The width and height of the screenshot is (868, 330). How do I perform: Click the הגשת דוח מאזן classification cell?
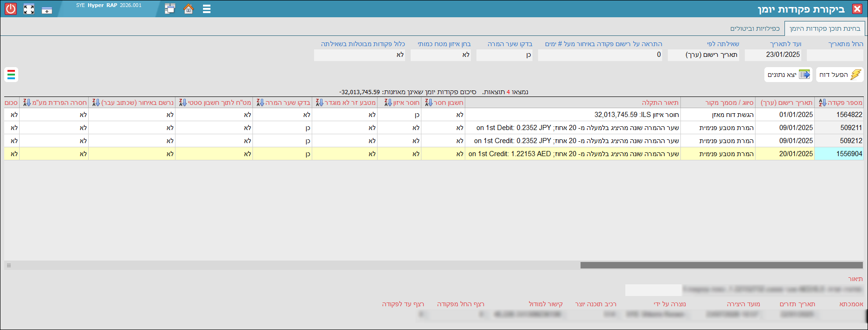tap(718, 115)
